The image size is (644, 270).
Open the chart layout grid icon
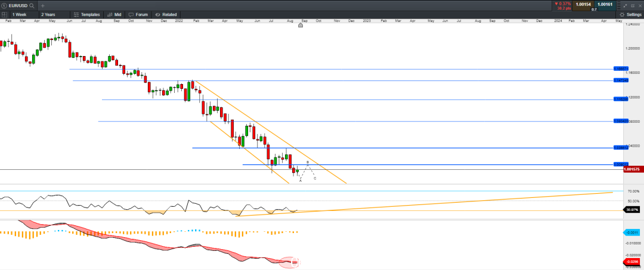(x=5, y=14)
